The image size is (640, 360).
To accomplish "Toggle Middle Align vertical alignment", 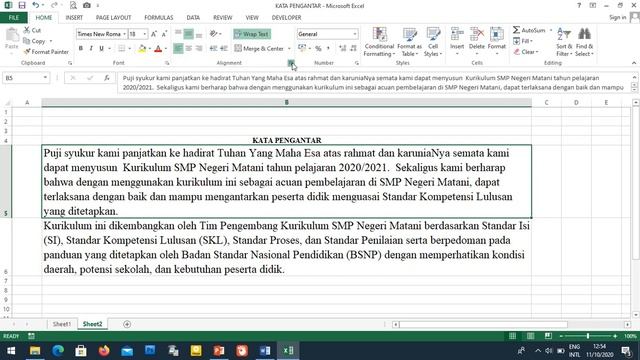I will coord(189,34).
